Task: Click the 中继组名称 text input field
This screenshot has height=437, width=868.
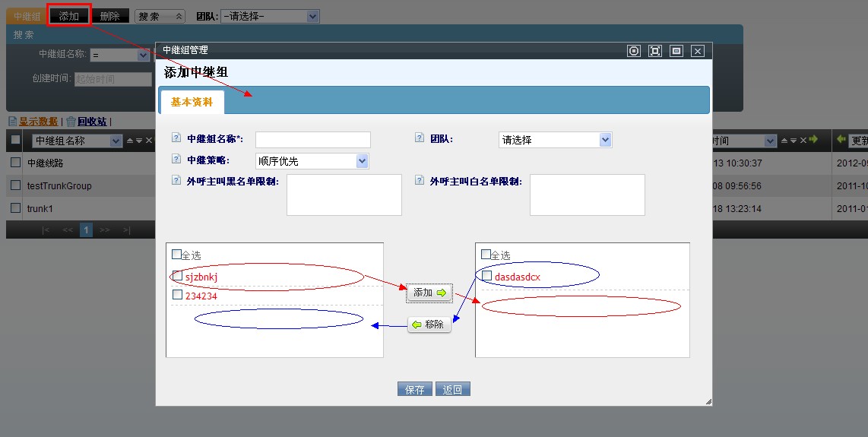Action: (312, 140)
